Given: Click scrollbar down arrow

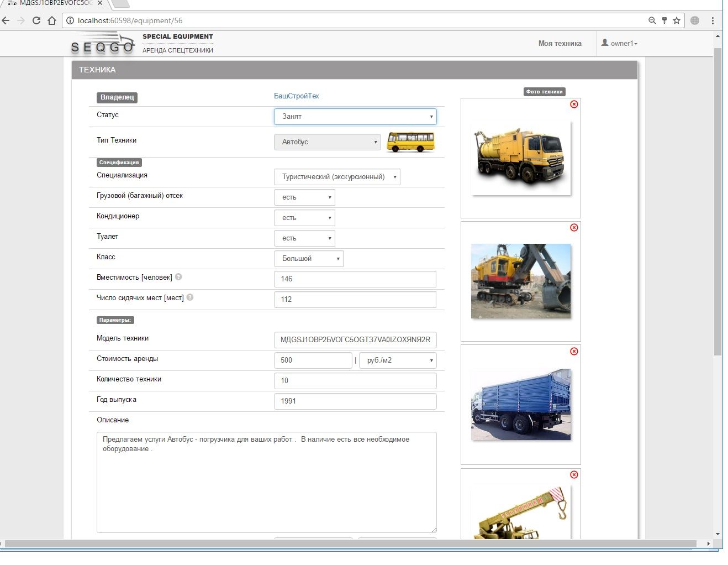Looking at the screenshot, I should click(718, 534).
